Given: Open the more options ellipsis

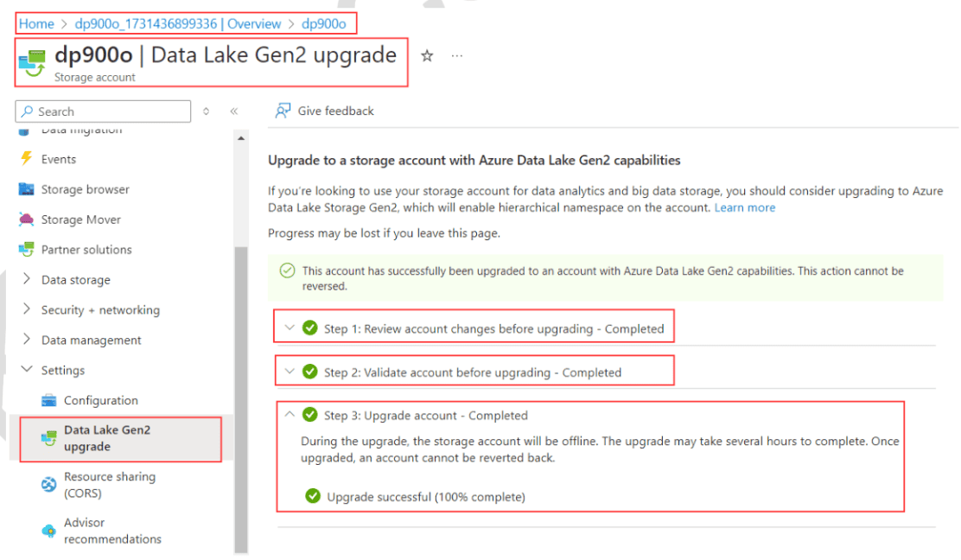Looking at the screenshot, I should click(x=457, y=56).
